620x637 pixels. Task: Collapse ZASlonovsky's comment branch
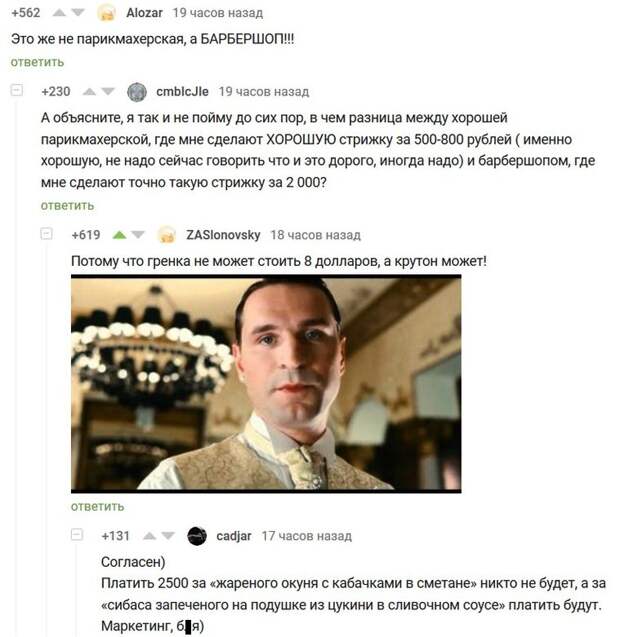[x=46, y=234]
